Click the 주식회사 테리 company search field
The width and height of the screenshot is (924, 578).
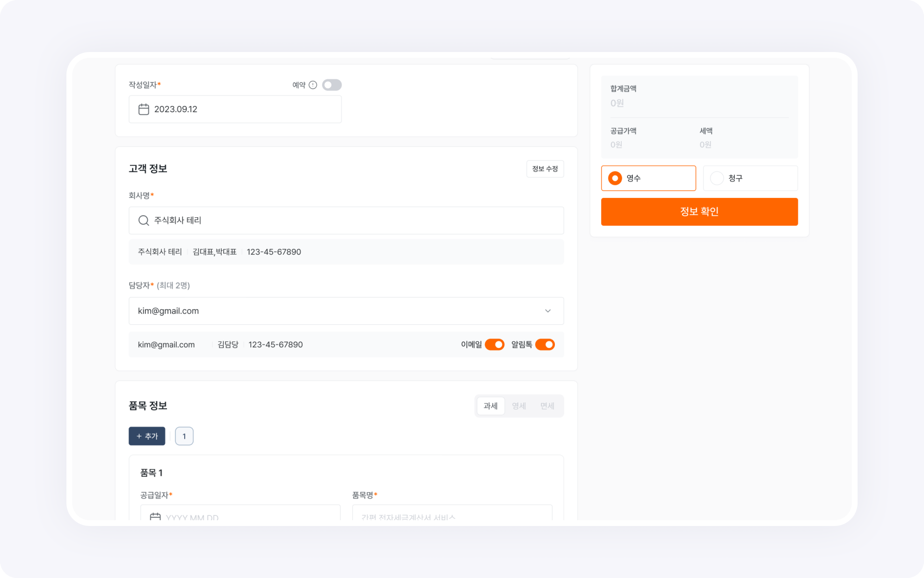(346, 220)
